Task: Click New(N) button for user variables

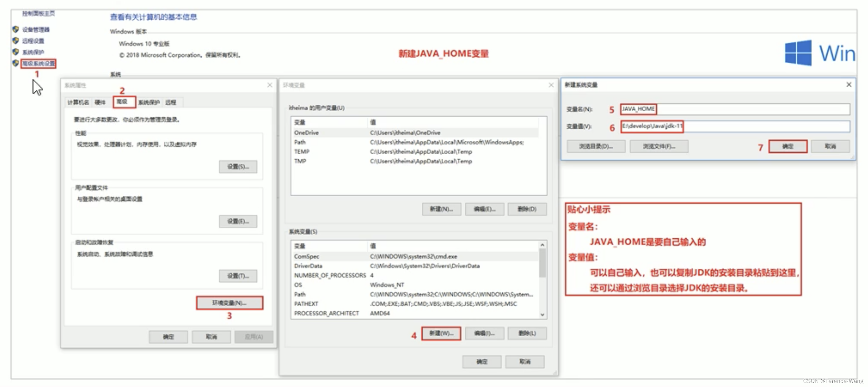Action: (441, 209)
